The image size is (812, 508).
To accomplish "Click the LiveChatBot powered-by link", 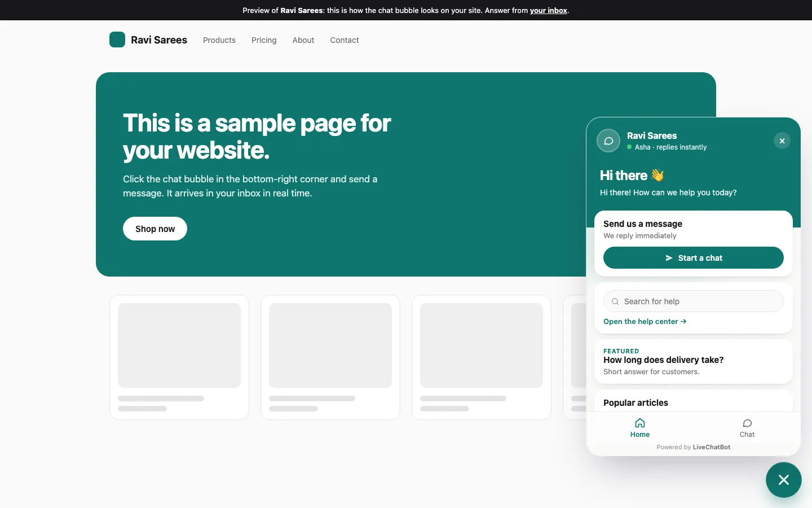I will tap(711, 447).
